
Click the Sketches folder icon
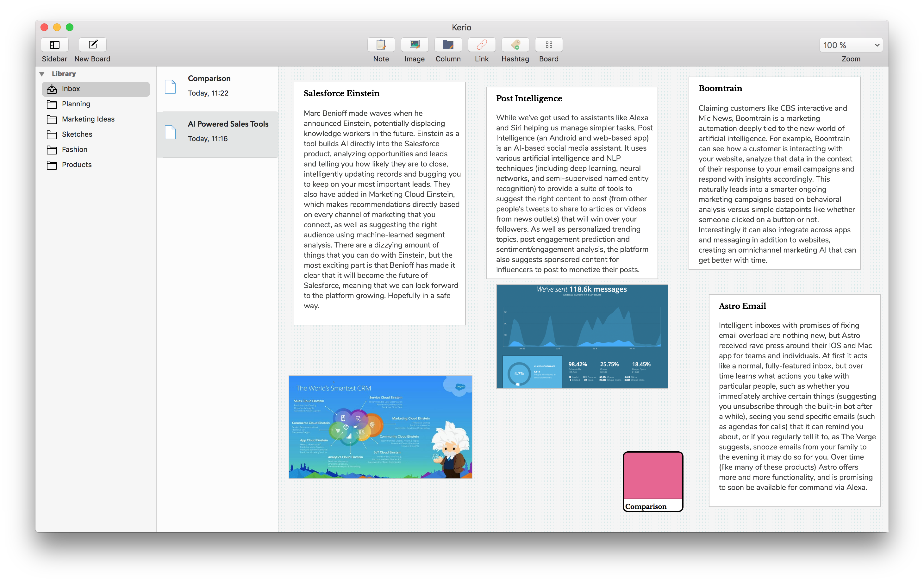[52, 135]
